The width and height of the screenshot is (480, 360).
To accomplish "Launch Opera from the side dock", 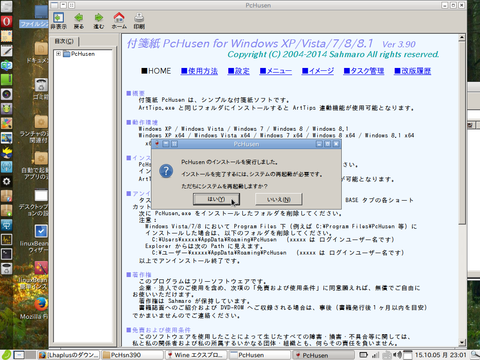I will pos(6,21).
